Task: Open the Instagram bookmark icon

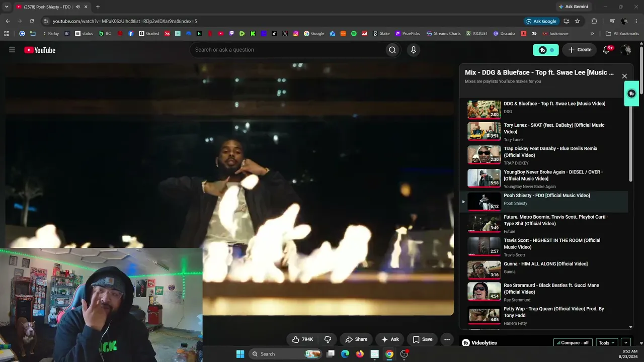Action: 296,34
